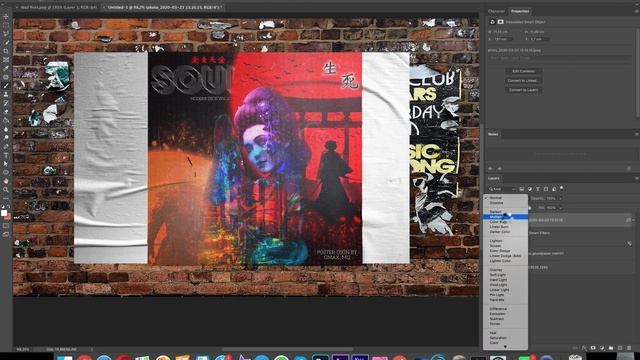640x360 pixels.
Task: Toggle filter for type layers
Action: [x=538, y=189]
